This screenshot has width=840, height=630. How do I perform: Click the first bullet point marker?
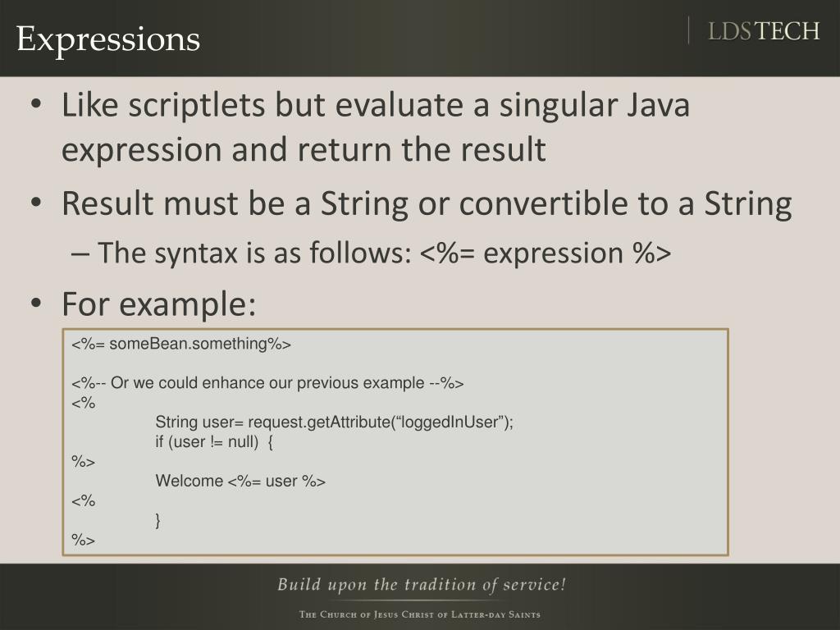pyautogui.click(x=36, y=104)
